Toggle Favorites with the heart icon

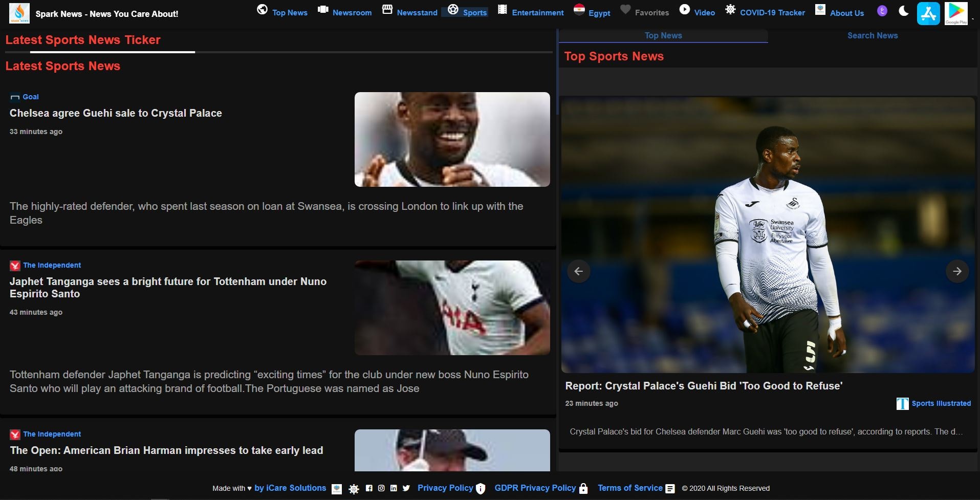pyautogui.click(x=625, y=9)
